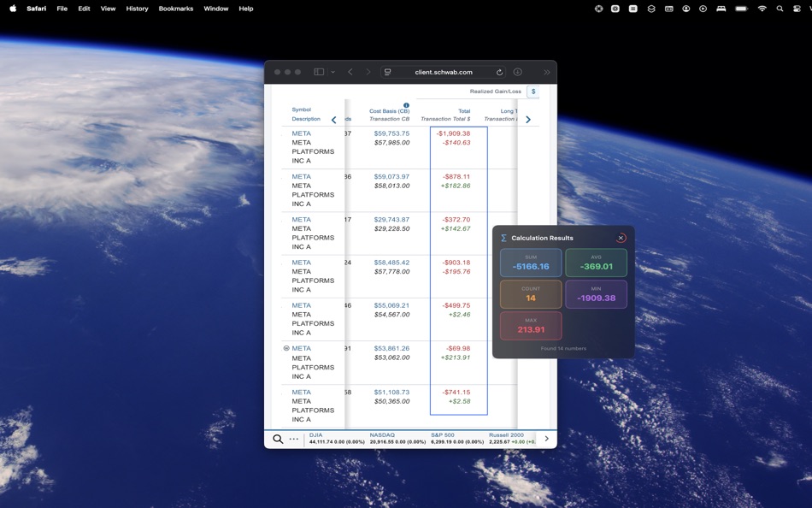The width and height of the screenshot is (812, 508).
Task: Open the History menu
Action: coord(138,9)
